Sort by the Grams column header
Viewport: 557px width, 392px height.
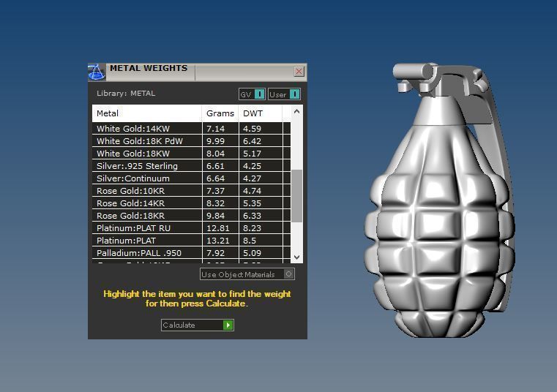[220, 113]
